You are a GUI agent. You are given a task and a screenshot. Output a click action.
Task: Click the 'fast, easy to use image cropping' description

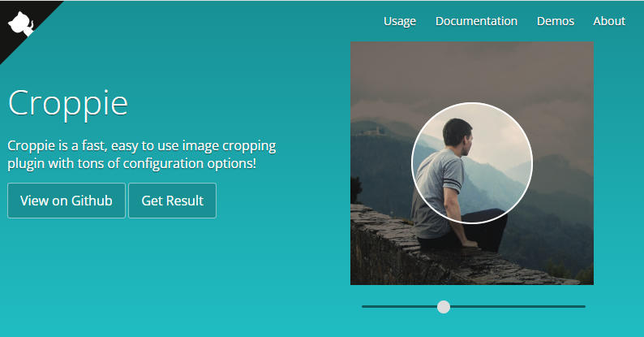pyautogui.click(x=142, y=154)
